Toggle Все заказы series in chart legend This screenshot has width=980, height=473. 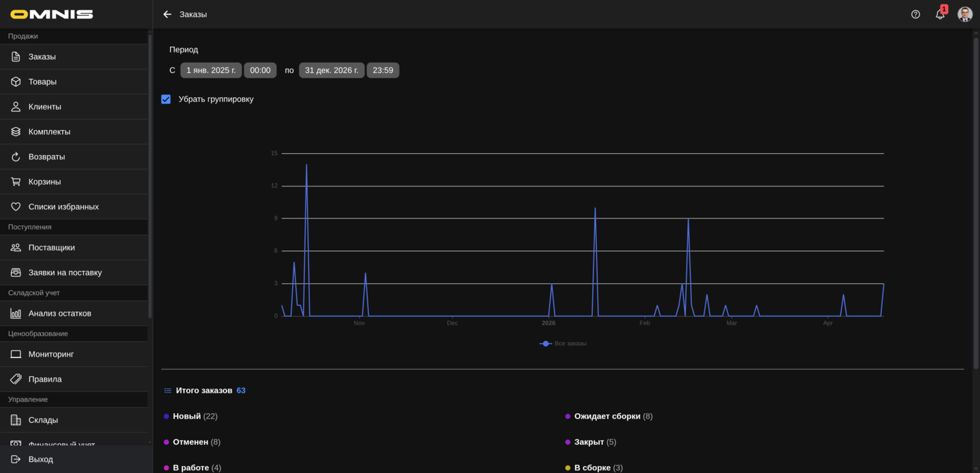point(563,344)
